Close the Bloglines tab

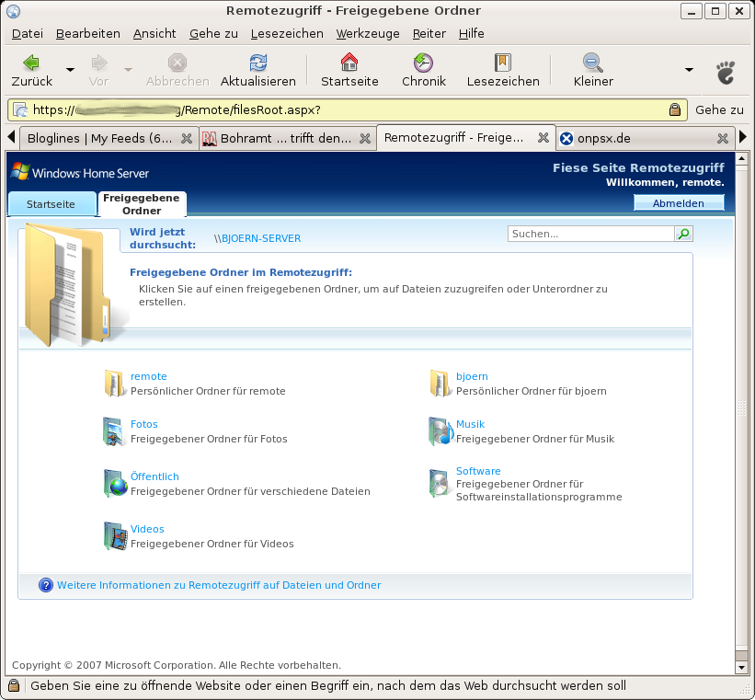tap(186, 139)
